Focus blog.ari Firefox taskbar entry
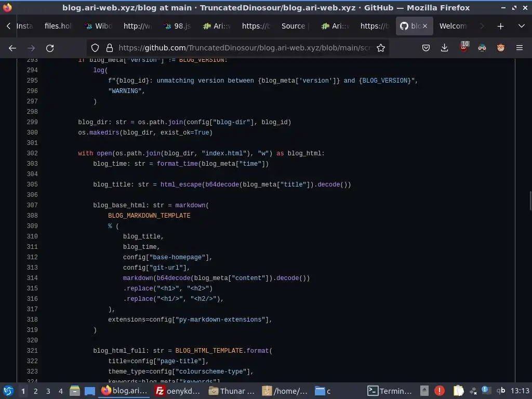Viewport: 532px width, 399px height. pos(125,391)
